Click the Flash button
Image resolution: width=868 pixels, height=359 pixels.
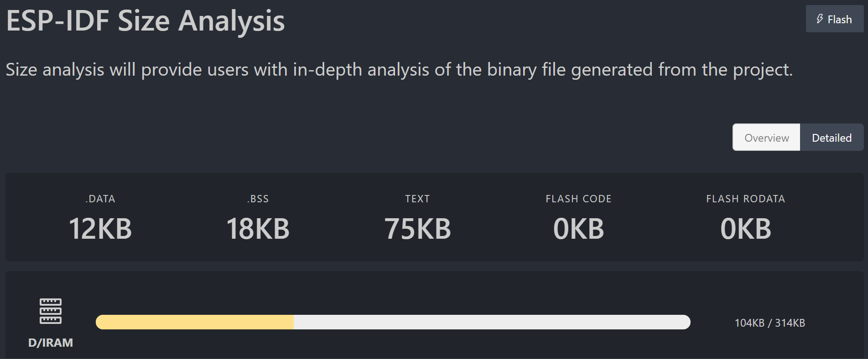[x=834, y=19]
